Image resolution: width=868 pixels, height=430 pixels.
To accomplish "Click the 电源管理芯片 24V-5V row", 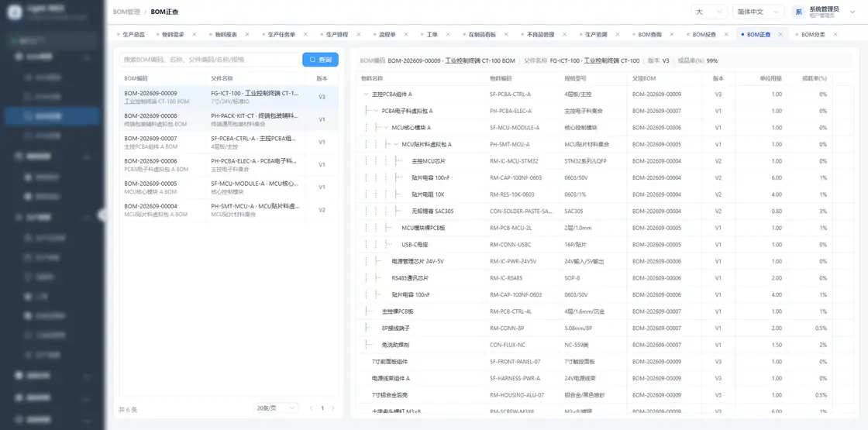I will coord(604,261).
